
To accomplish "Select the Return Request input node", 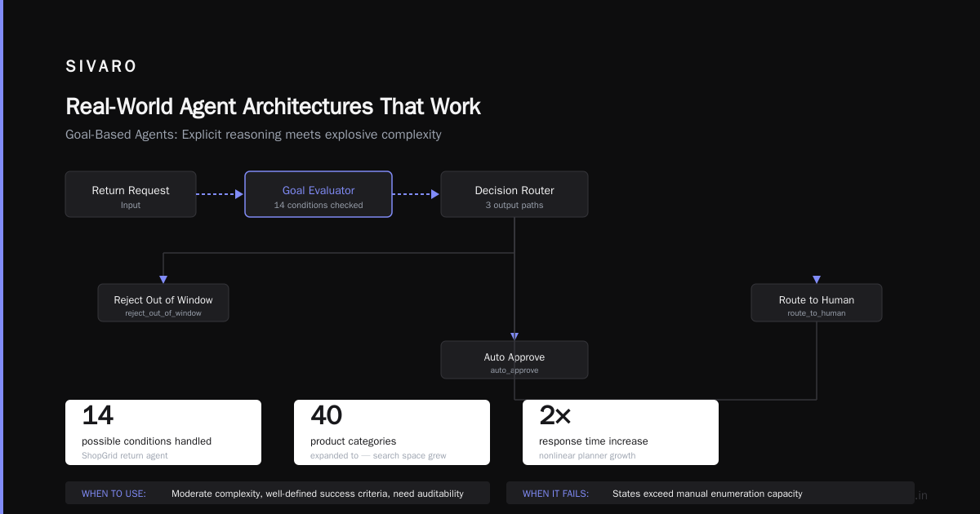I will pyautogui.click(x=131, y=194).
